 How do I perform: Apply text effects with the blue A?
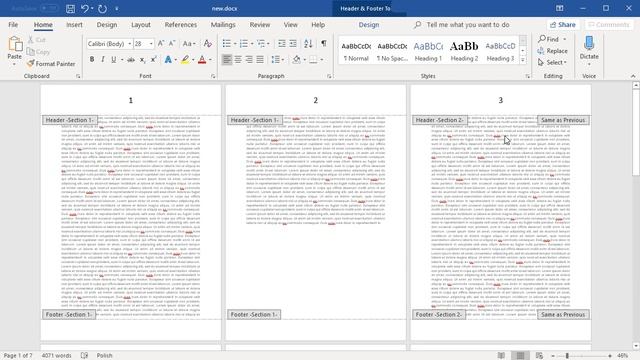point(168,60)
